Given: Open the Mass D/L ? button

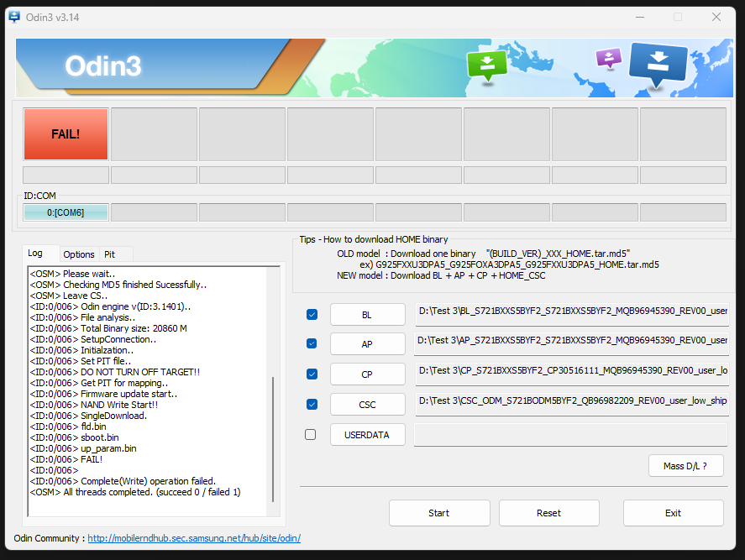Looking at the screenshot, I should [x=685, y=466].
